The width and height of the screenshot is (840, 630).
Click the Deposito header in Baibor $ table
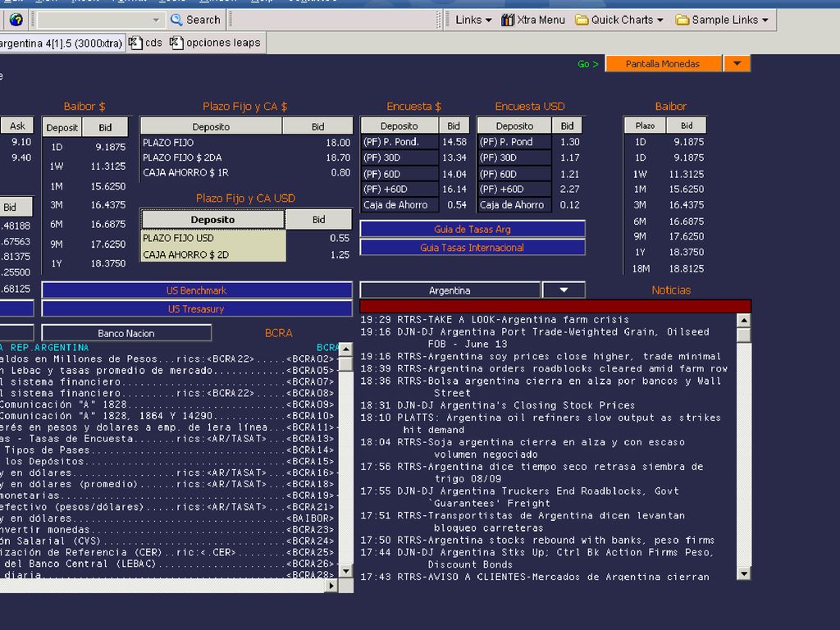click(x=62, y=127)
